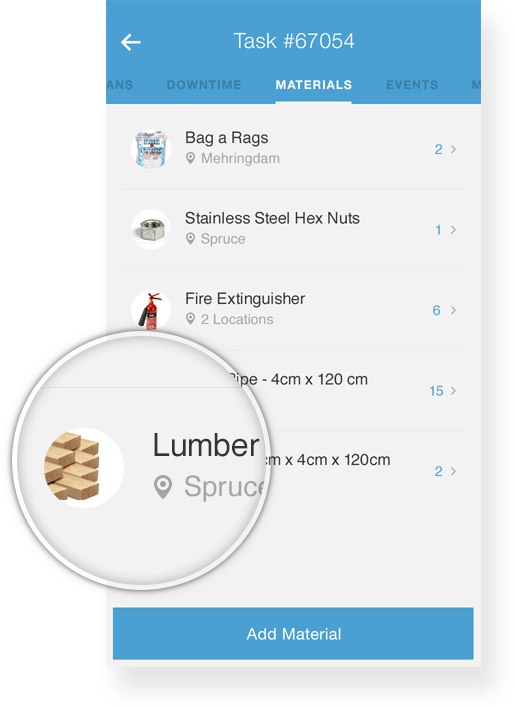This screenshot has width=514, height=709.
Task: Switch to the Events tab
Action: click(x=412, y=85)
